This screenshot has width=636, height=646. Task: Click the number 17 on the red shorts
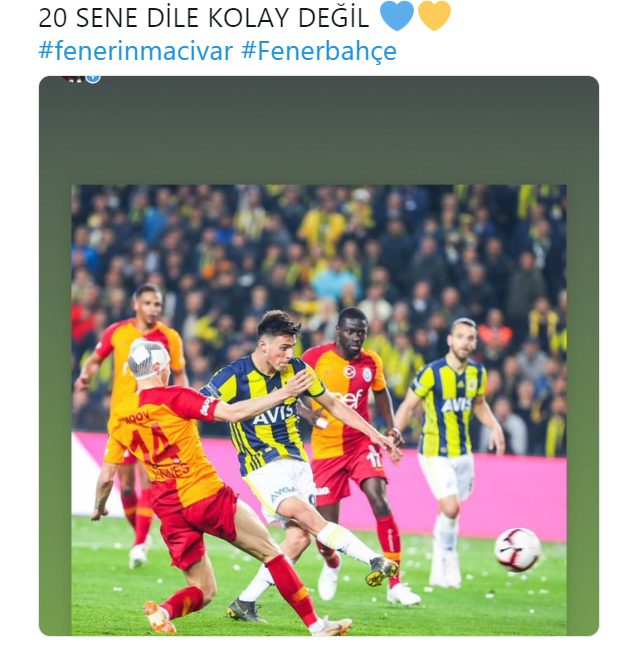[x=374, y=458]
